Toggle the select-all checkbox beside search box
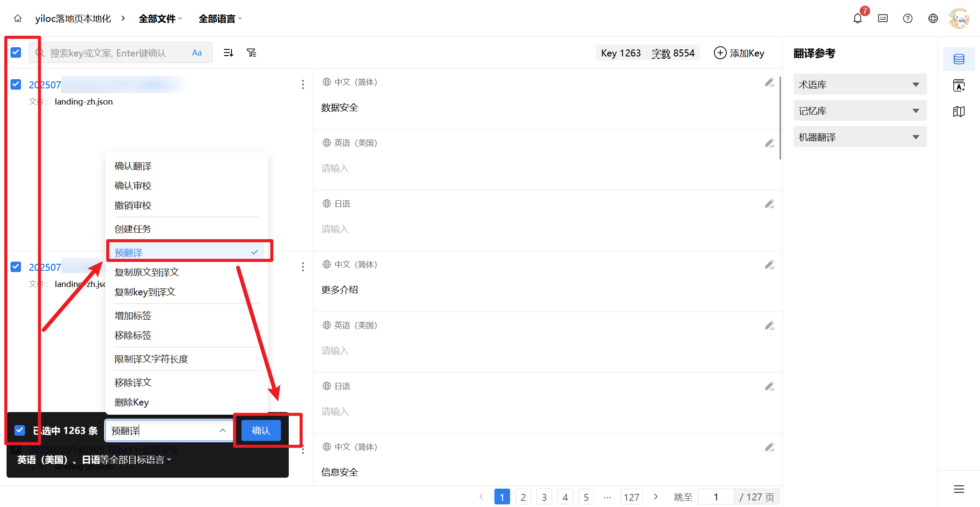The width and height of the screenshot is (980, 507). (x=16, y=52)
